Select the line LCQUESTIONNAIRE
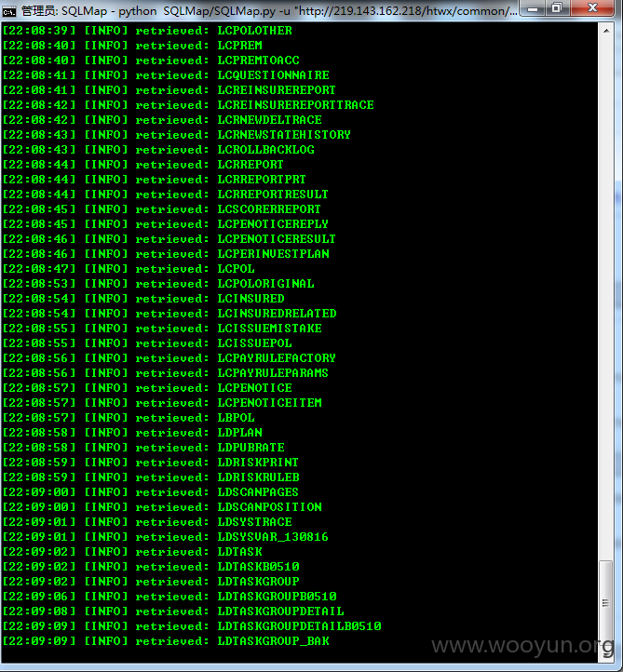Viewport: 623px width, 672px height. (166, 75)
